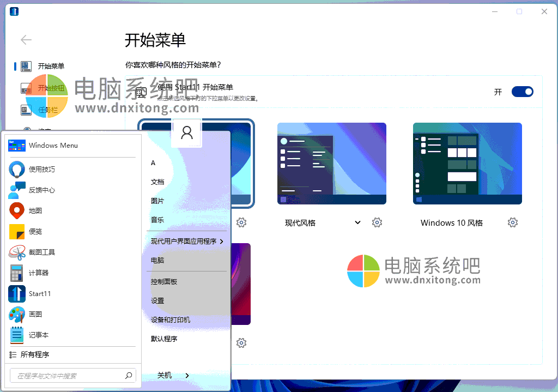
Task: Open the gear beside the selected first style
Action: (241, 222)
